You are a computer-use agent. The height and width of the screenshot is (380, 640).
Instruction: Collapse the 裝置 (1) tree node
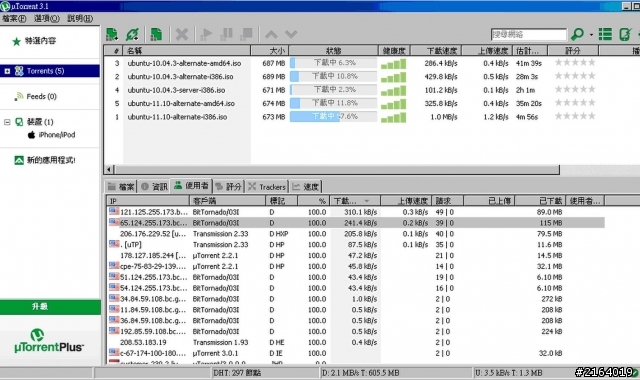click(7, 122)
